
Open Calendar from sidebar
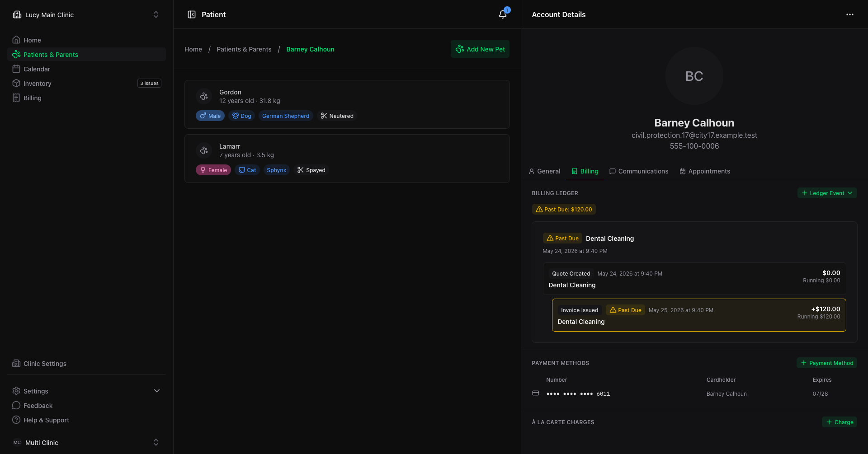pyautogui.click(x=86, y=69)
